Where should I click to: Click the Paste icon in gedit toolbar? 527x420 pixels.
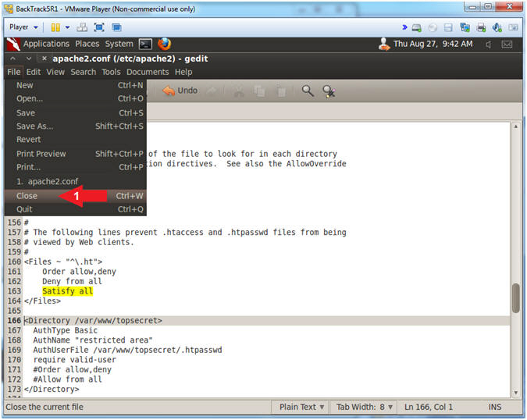pos(280,91)
